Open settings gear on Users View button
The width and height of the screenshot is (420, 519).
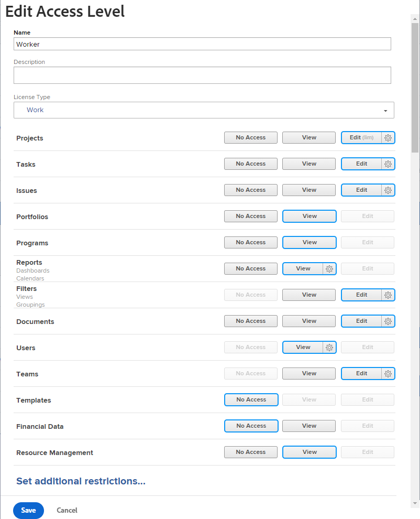329,347
